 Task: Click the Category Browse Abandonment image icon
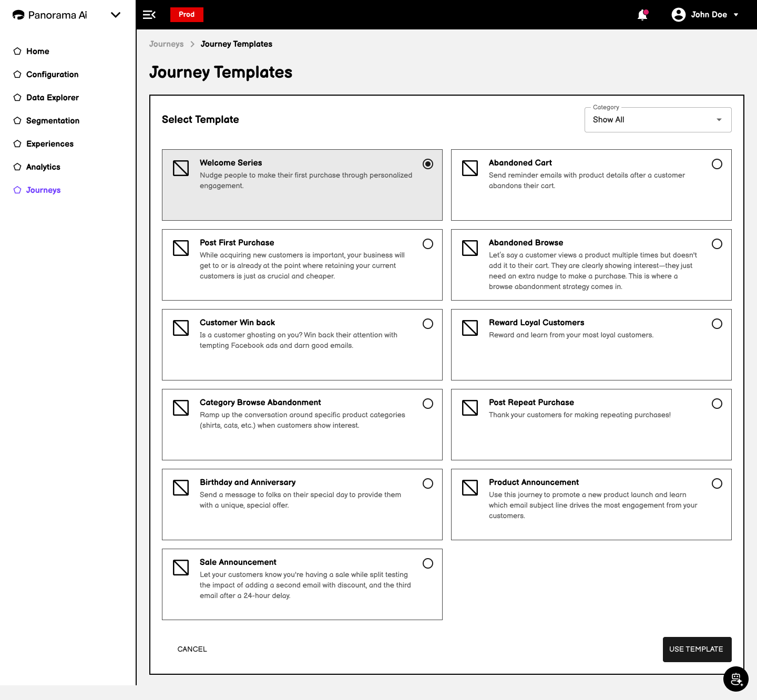[181, 408]
